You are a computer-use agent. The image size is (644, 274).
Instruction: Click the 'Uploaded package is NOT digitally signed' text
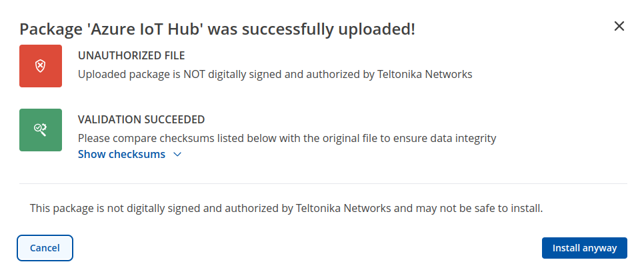[275, 74]
